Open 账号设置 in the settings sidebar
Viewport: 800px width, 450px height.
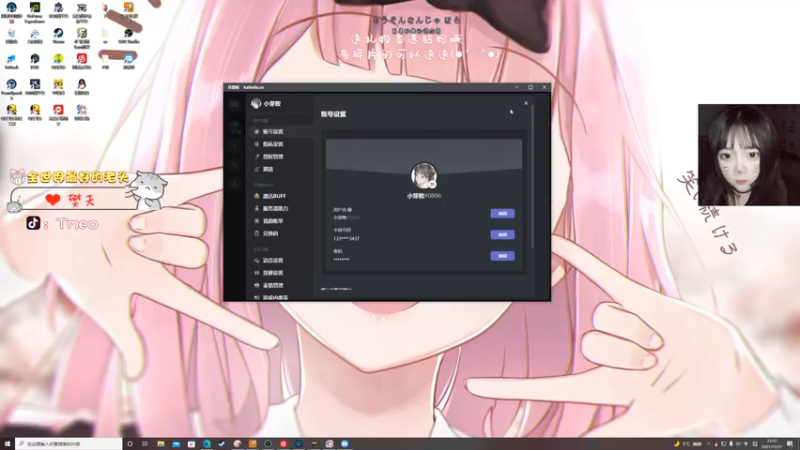pos(281,132)
